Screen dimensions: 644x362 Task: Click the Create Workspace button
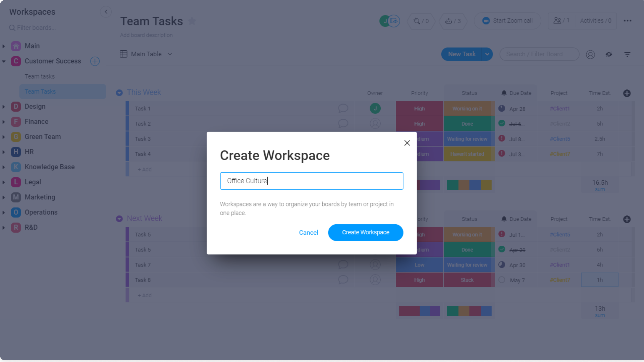coord(366,233)
